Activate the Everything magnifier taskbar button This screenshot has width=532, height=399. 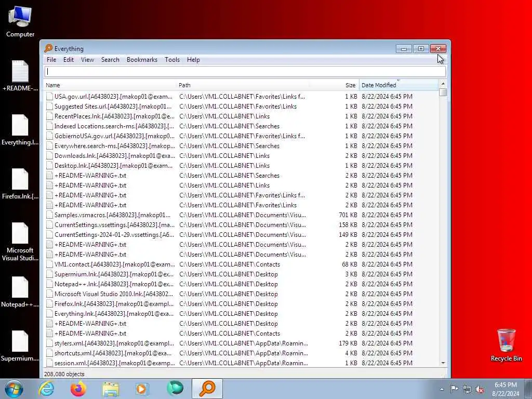point(207,389)
